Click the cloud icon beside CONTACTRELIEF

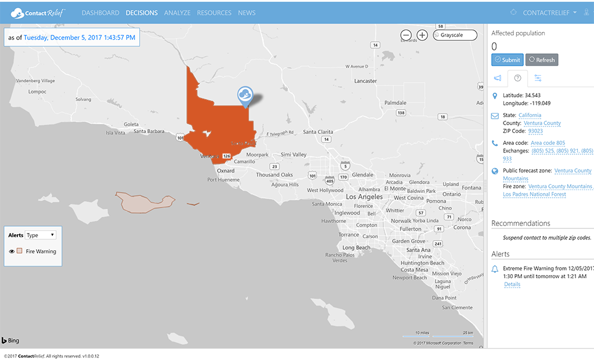[513, 12]
